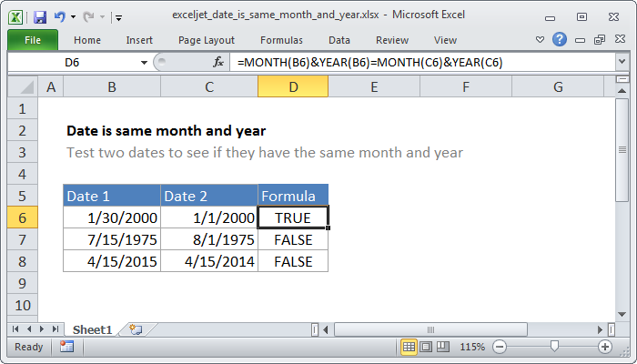Switch to Page Break Preview button
This screenshot has width=637, height=364.
tap(443, 347)
